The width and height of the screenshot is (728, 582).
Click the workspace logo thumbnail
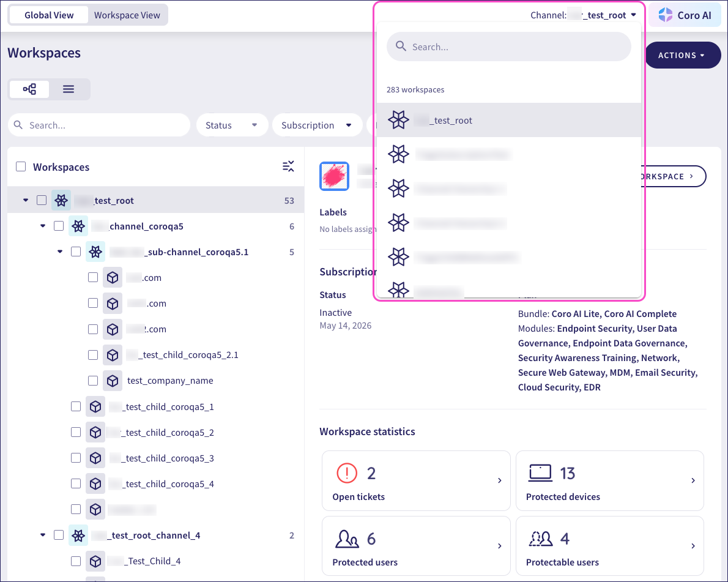[x=334, y=176]
